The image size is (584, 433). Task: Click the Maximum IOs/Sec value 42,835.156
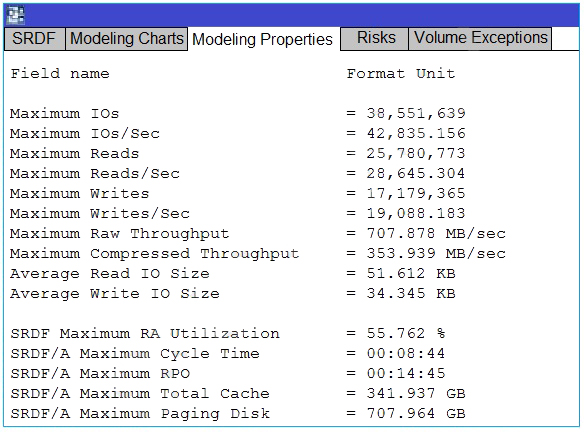[x=416, y=133]
